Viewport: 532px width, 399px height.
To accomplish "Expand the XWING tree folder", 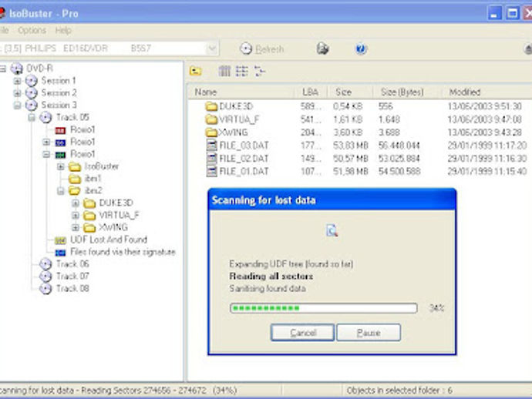I will [75, 228].
